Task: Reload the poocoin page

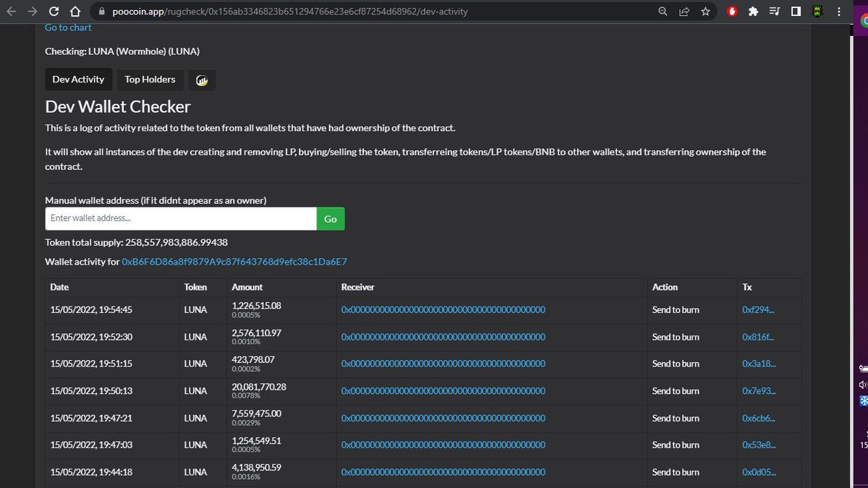Action: 54,12
